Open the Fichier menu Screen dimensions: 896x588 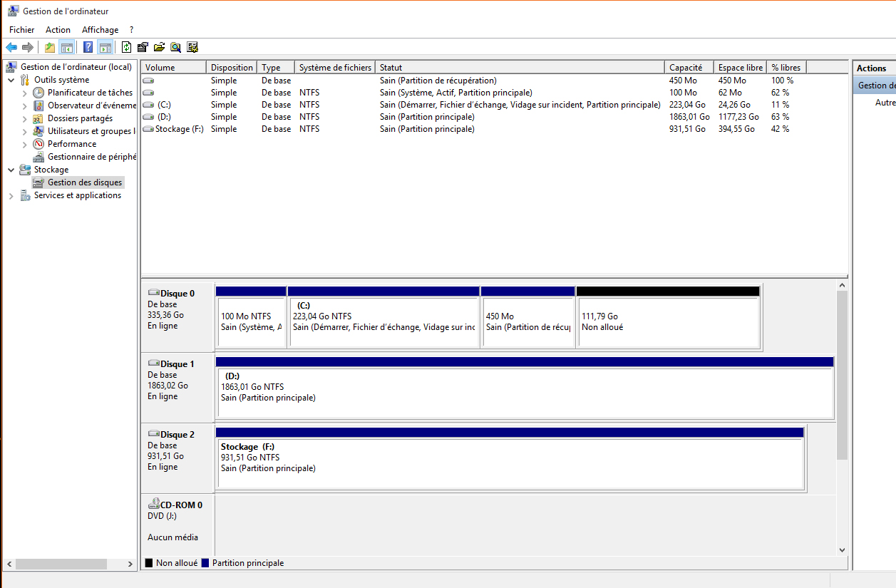tap(21, 30)
